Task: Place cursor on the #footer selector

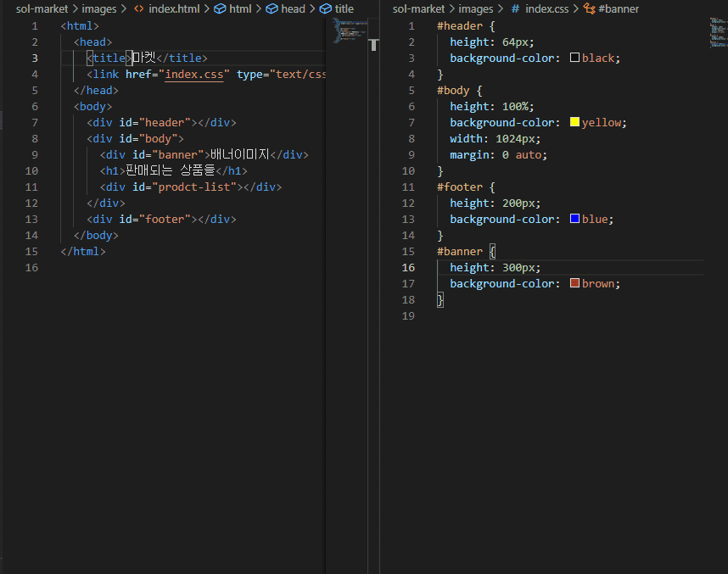Action: (x=460, y=187)
